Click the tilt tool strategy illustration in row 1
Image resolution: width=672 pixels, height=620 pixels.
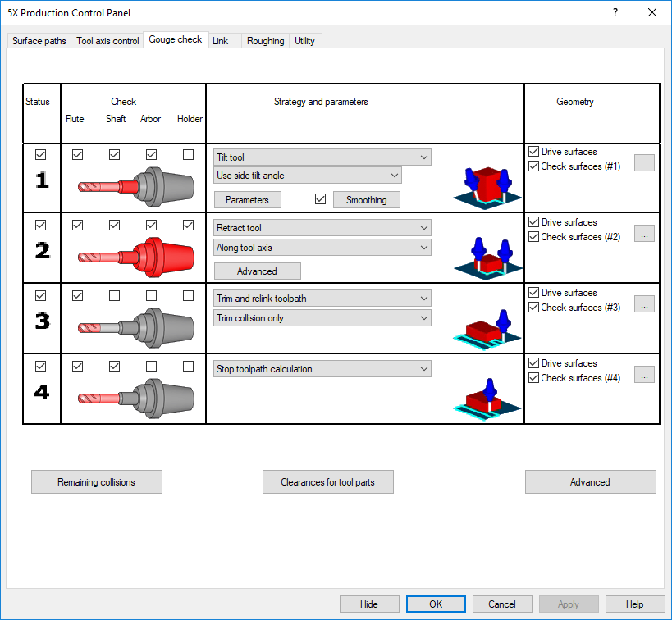487,186
